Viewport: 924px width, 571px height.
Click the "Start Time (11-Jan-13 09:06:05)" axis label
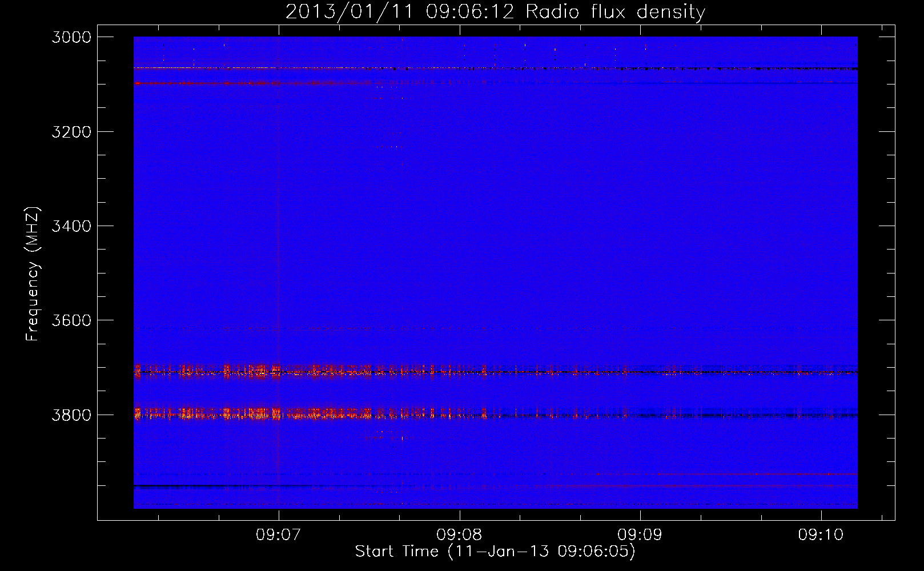495,552
